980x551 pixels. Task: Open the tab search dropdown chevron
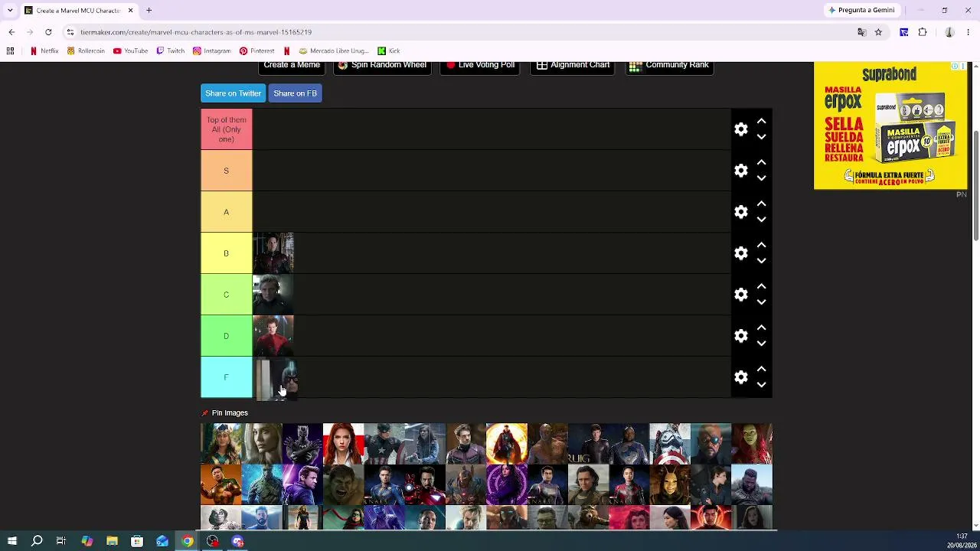[10, 11]
